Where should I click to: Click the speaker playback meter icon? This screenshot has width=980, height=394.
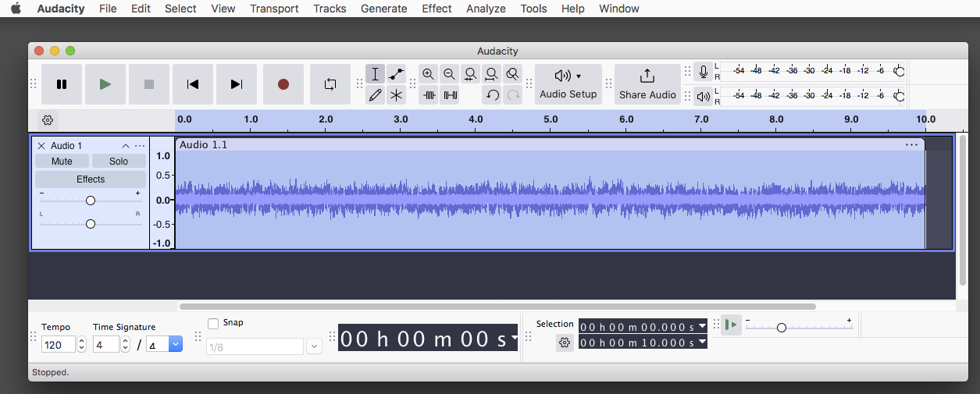[704, 97]
